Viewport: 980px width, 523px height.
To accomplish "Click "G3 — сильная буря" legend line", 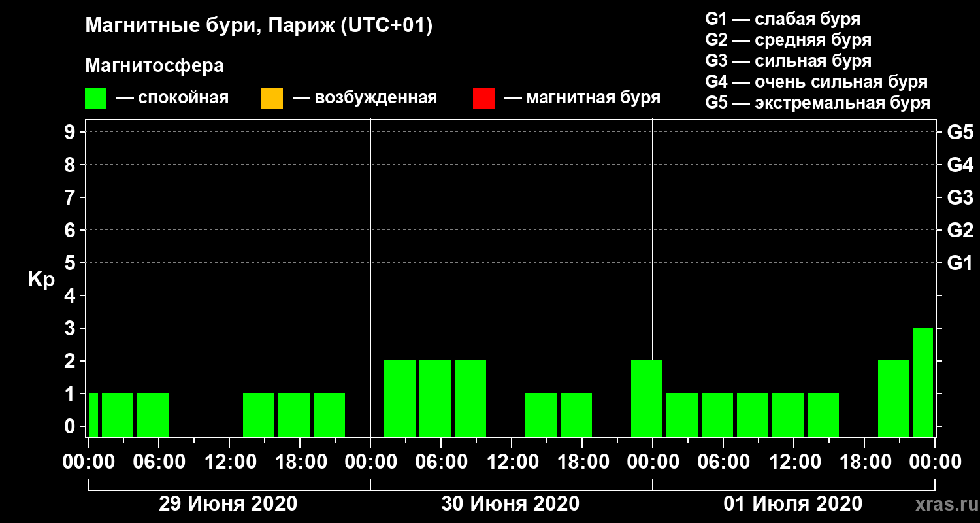I will pos(788,61).
